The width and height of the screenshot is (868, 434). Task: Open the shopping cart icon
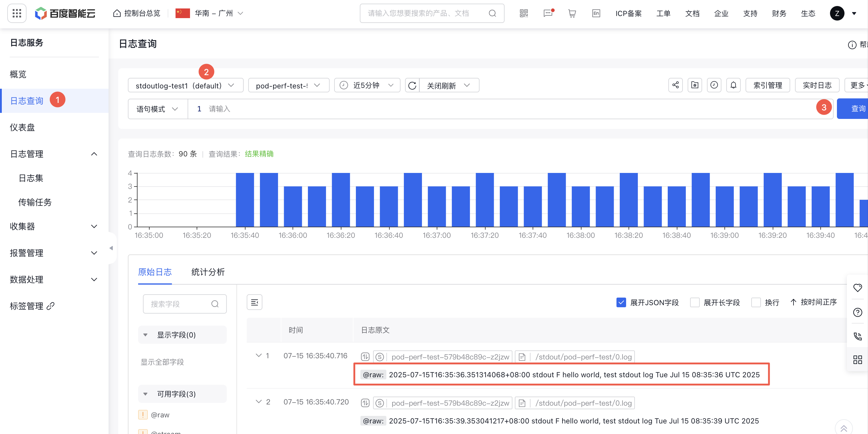coord(572,14)
